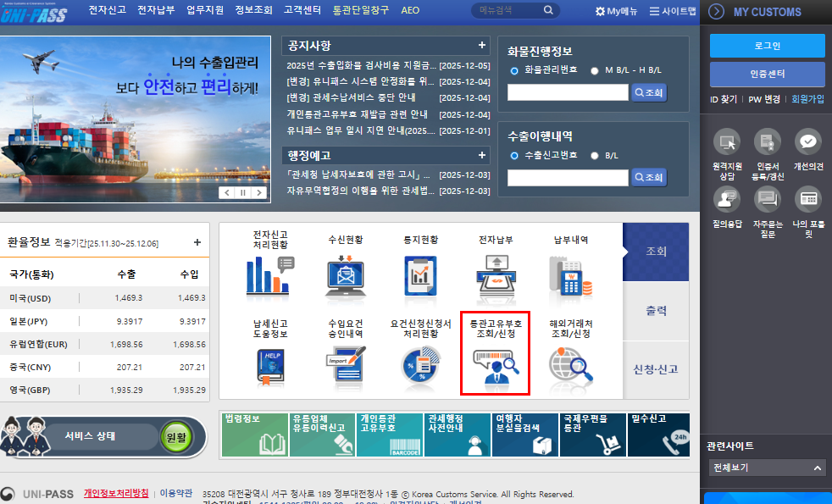Show previous banner slide
Image resolution: width=832 pixels, height=504 pixels.
[227, 192]
